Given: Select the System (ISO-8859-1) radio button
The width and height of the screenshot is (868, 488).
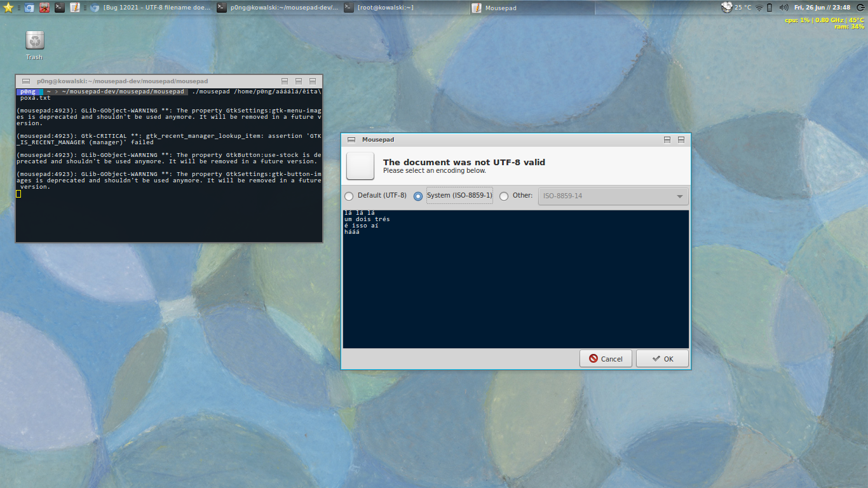Looking at the screenshot, I should (x=418, y=196).
